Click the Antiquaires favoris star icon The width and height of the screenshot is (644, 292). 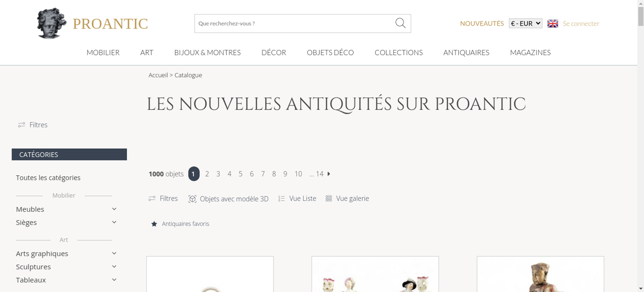coord(154,224)
